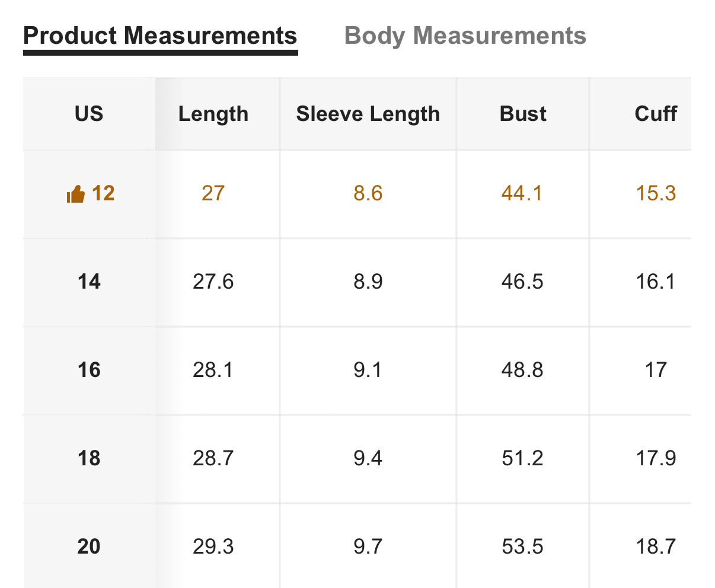
Task: Click the Length column header
Action: (x=213, y=114)
